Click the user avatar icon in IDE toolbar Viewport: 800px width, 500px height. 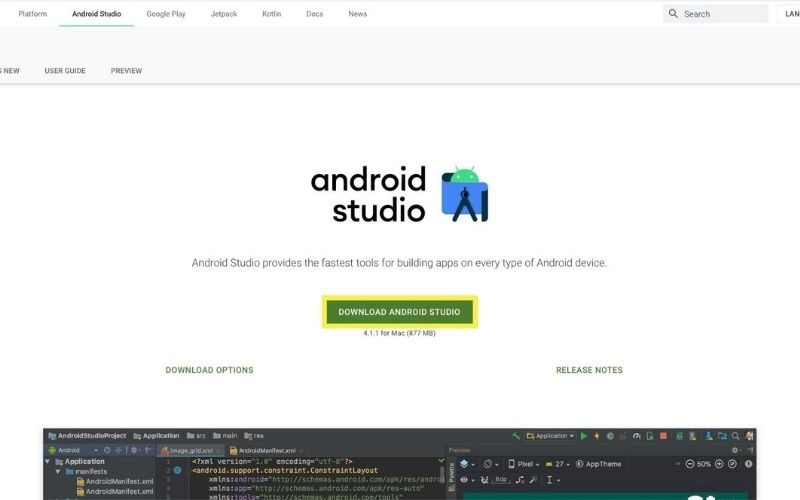pyautogui.click(x=749, y=436)
